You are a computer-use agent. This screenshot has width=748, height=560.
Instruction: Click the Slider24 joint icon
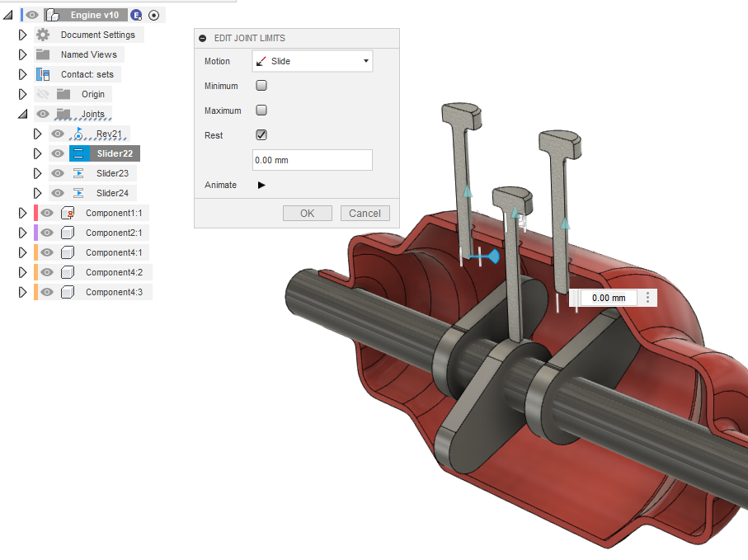[x=78, y=193]
